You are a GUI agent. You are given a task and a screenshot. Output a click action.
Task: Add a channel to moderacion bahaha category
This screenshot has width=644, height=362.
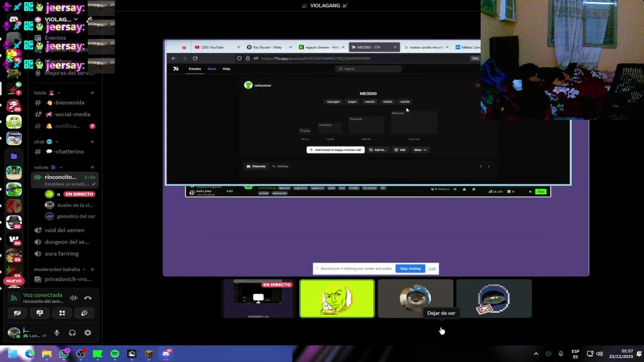click(92, 269)
